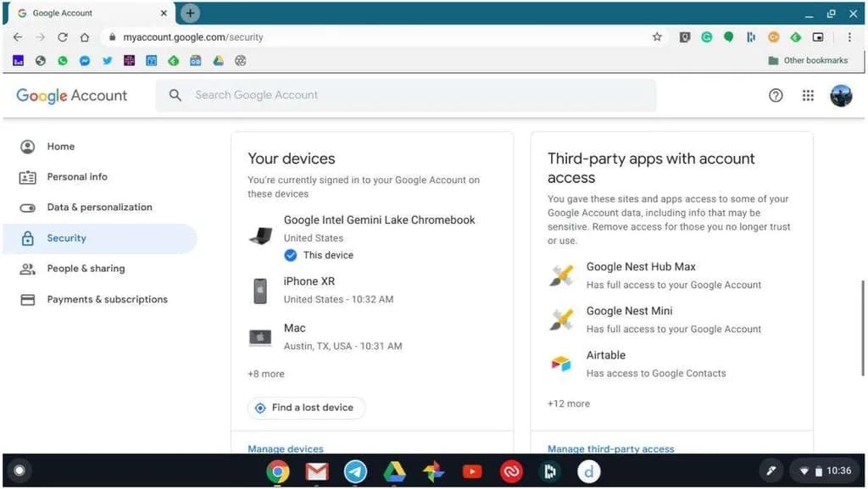The image size is (868, 489).
Task: Launch Telegram from the shelf
Action: 356,471
